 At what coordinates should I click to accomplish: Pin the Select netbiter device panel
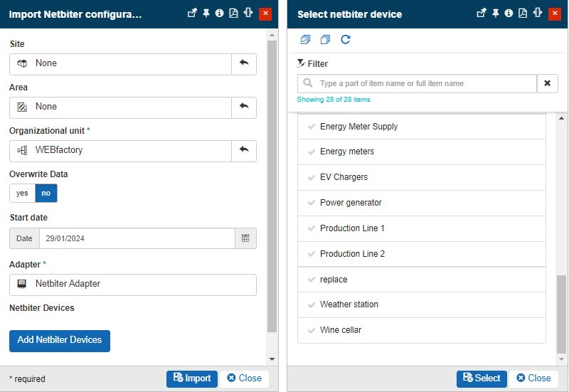coord(496,14)
